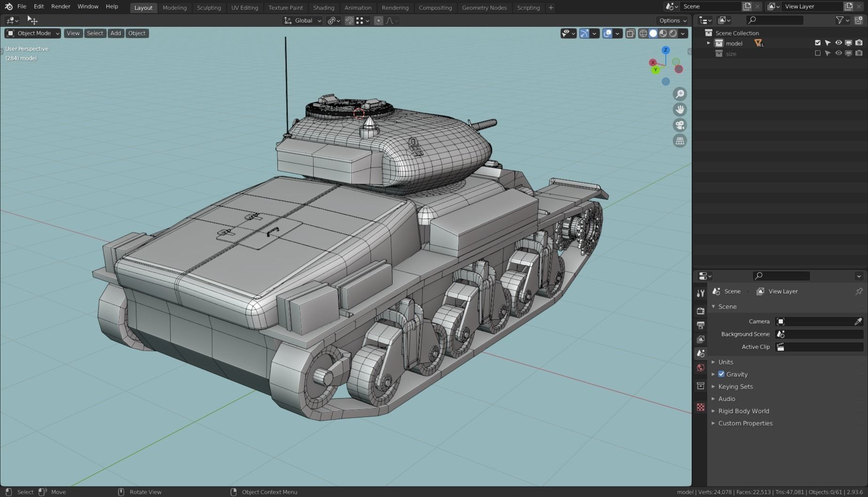Open the Tool properties tab
This screenshot has height=497, width=868.
[701, 293]
